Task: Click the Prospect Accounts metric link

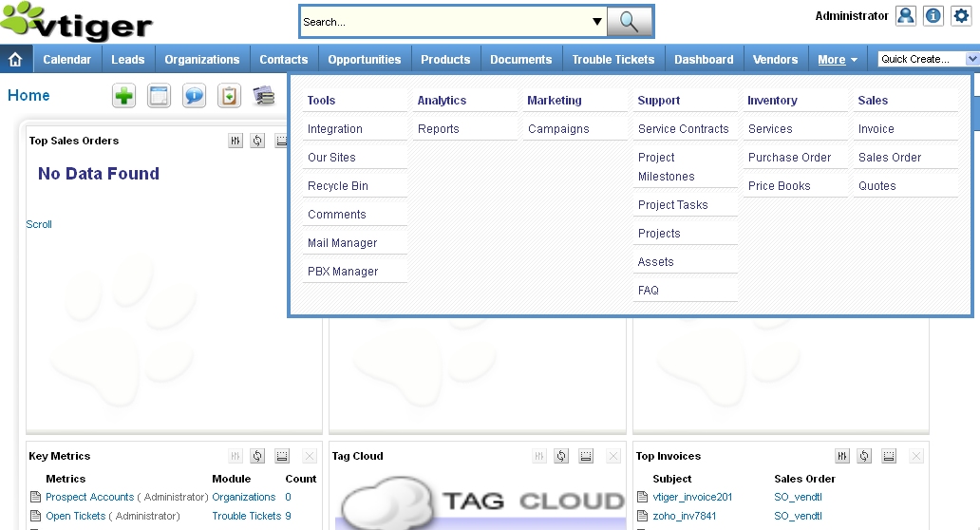Action: pyautogui.click(x=90, y=497)
